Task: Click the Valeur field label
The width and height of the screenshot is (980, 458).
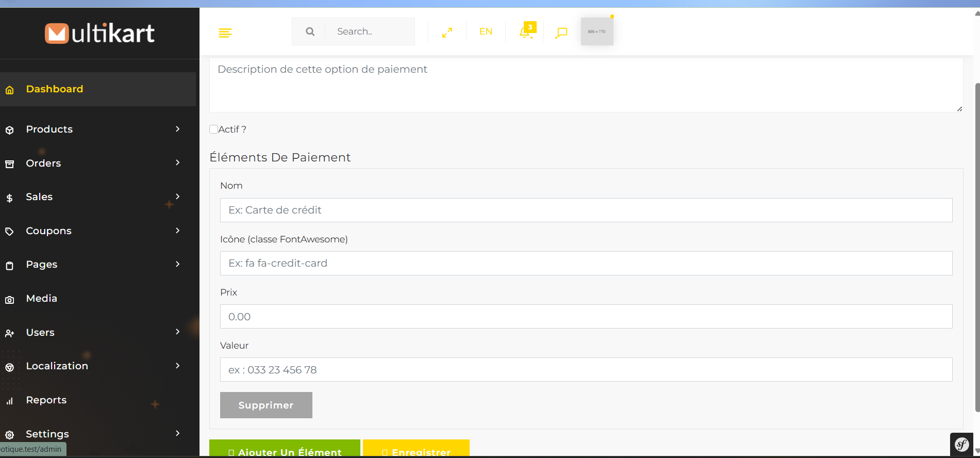Action: (234, 346)
